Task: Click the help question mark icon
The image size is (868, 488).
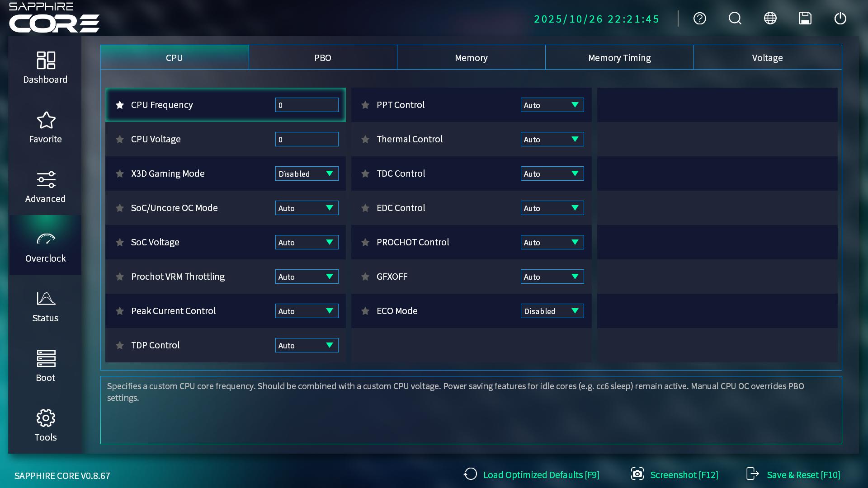Action: tap(699, 19)
